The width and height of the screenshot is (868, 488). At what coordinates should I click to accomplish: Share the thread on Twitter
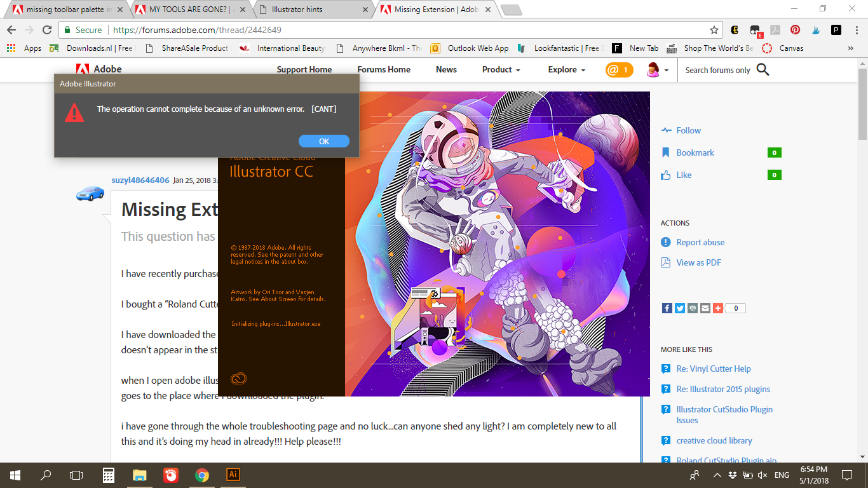tap(679, 308)
